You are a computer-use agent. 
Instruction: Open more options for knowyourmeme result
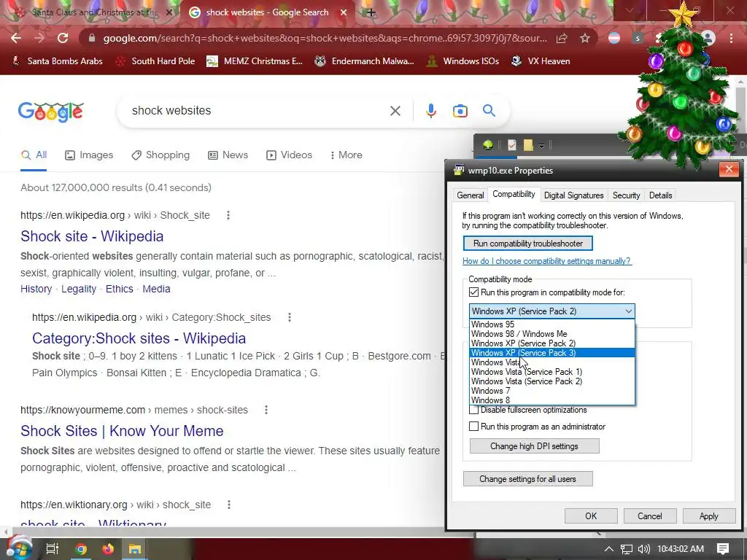click(x=266, y=410)
